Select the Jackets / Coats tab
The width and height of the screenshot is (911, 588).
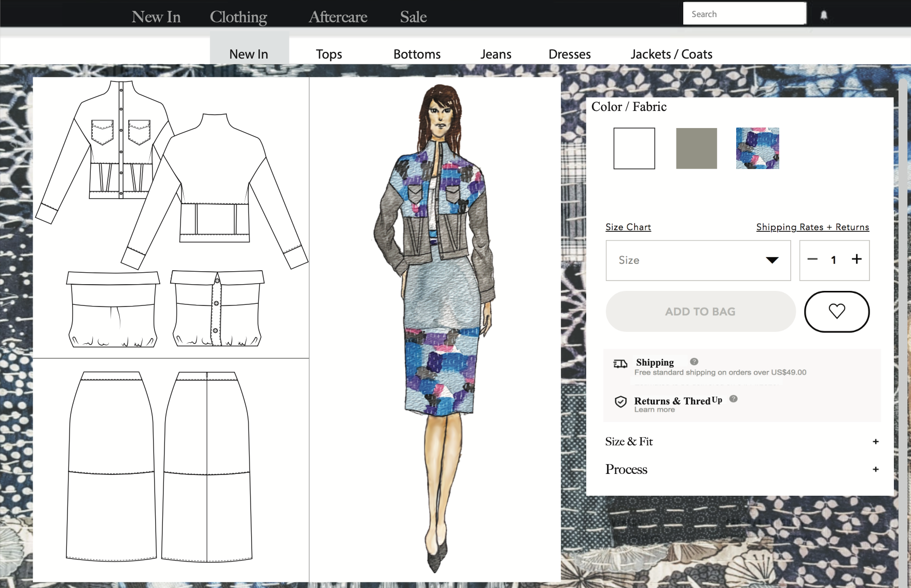(x=671, y=54)
